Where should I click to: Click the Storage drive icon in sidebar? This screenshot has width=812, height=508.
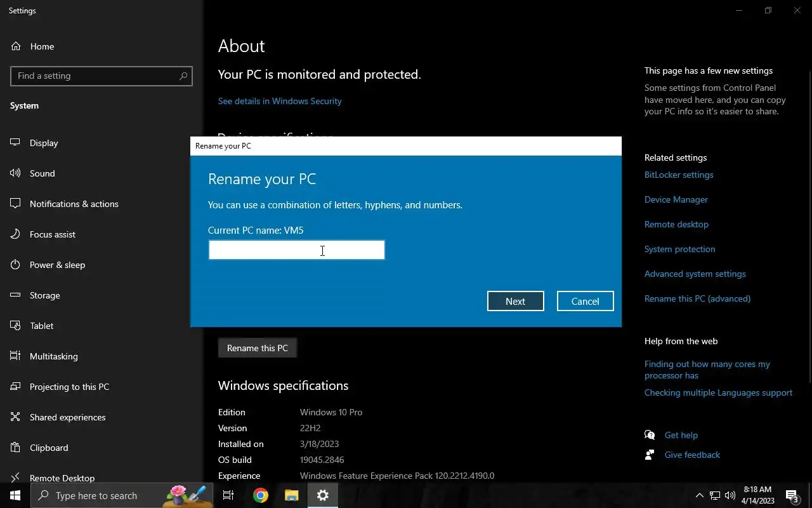pyautogui.click(x=15, y=295)
